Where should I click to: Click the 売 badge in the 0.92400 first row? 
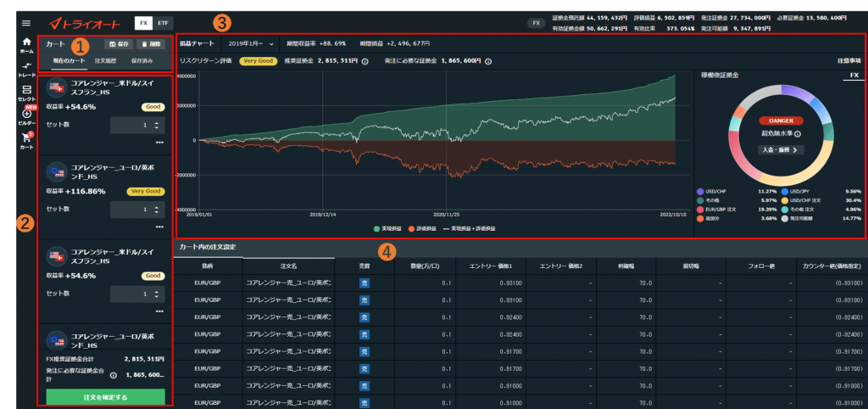click(364, 317)
